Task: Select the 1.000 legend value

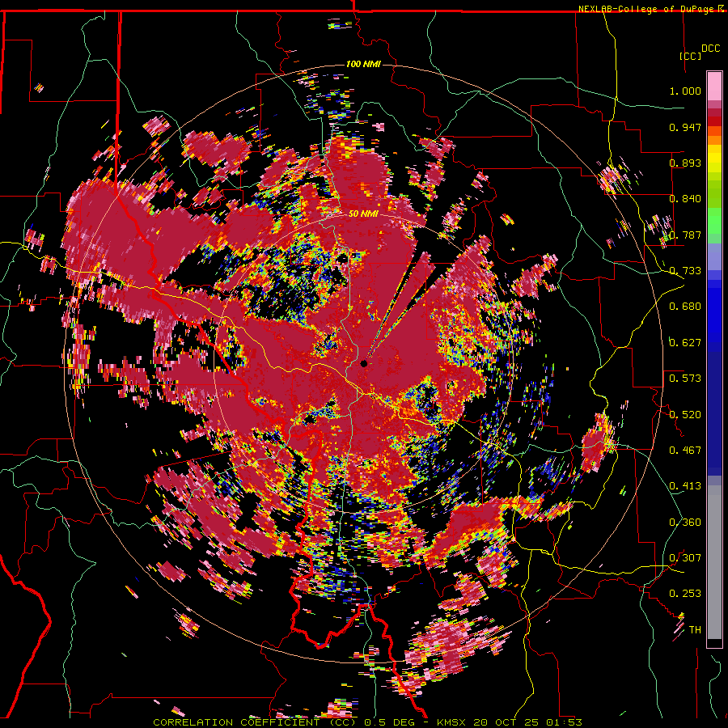Action: (685, 91)
